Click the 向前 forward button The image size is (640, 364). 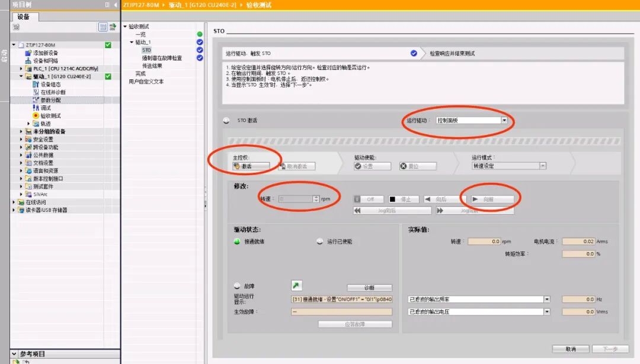[x=491, y=199]
